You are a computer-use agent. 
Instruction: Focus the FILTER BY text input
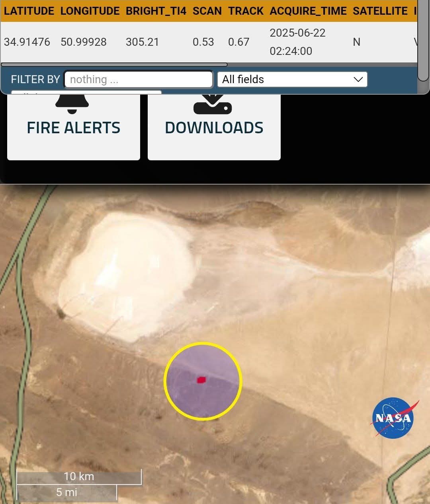click(x=139, y=79)
